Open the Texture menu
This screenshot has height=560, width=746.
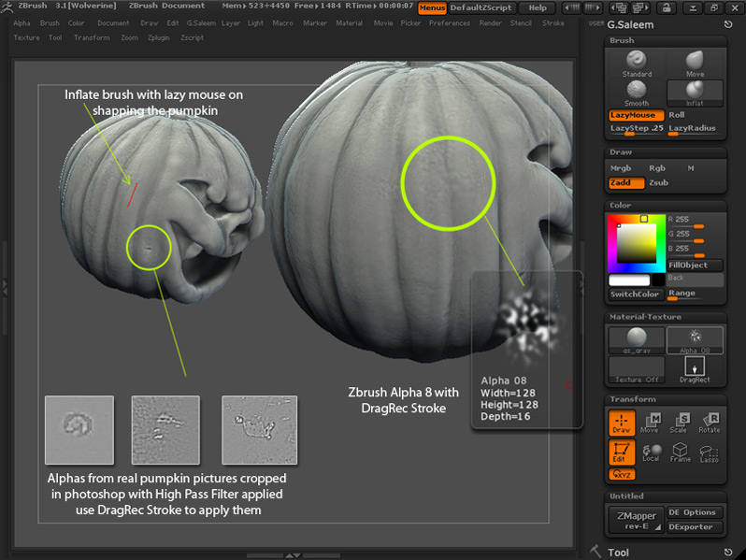click(x=26, y=37)
